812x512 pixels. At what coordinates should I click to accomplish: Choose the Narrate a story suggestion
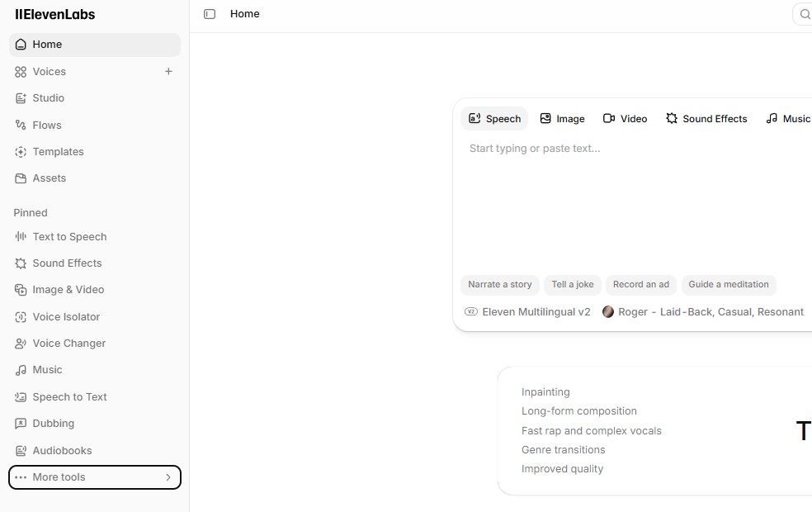click(x=500, y=285)
